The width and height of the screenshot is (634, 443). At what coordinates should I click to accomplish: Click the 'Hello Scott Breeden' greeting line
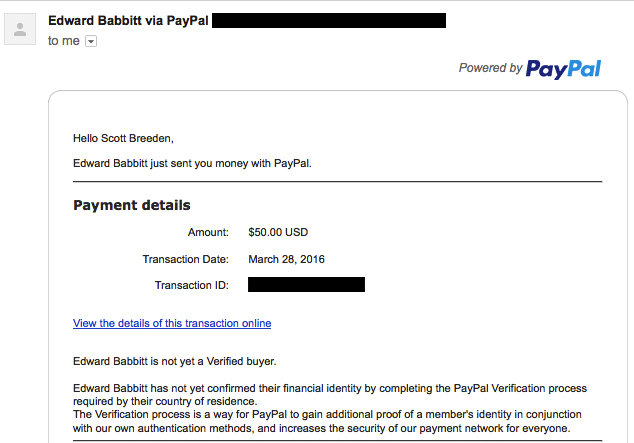point(123,139)
